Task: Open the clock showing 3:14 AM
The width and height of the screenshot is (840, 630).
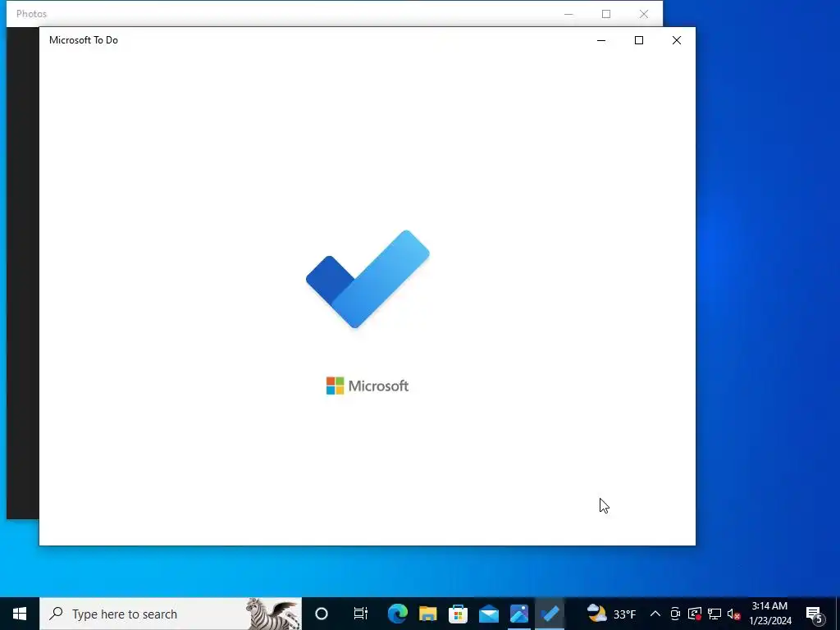Action: pos(769,614)
